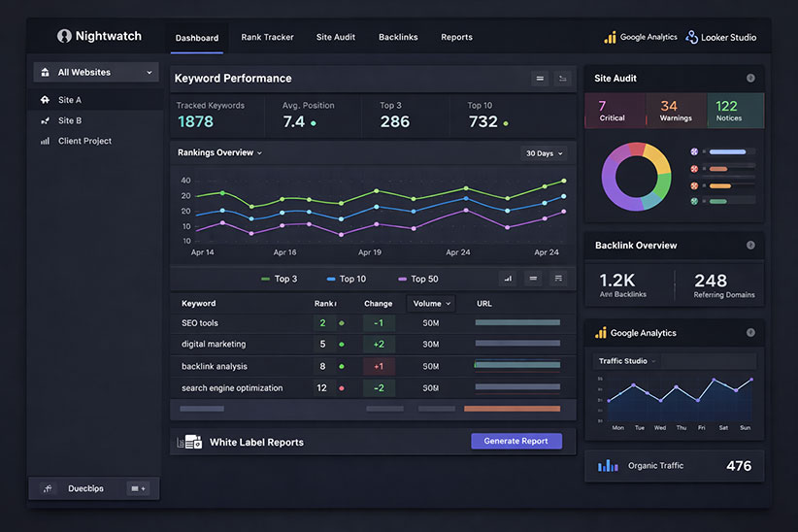
Task: Open the Google Analytics integration icon in header
Action: (x=610, y=37)
